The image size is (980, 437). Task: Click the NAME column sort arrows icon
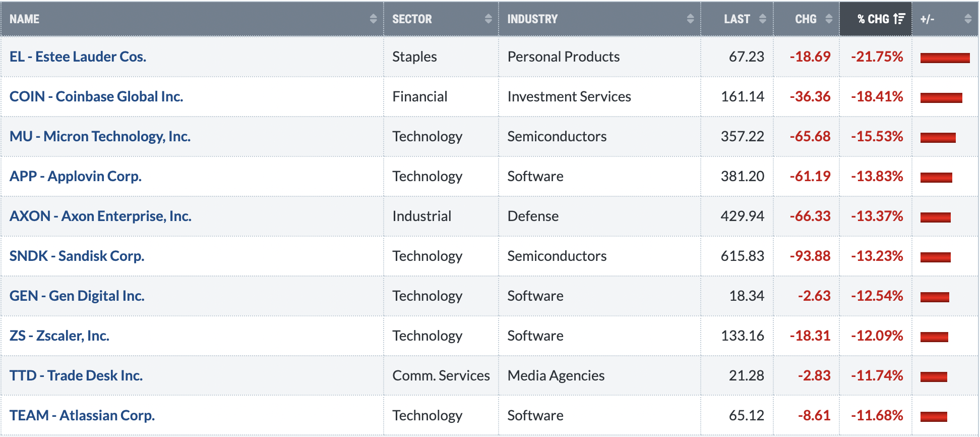373,19
